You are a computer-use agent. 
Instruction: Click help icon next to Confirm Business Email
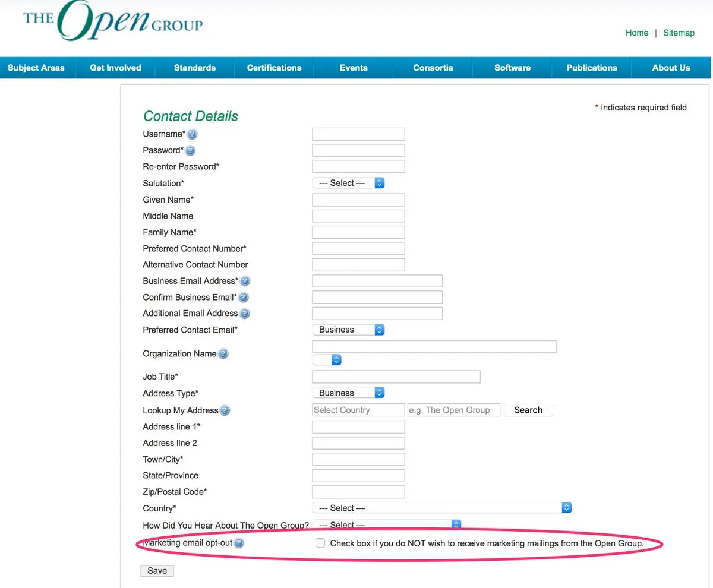(243, 298)
